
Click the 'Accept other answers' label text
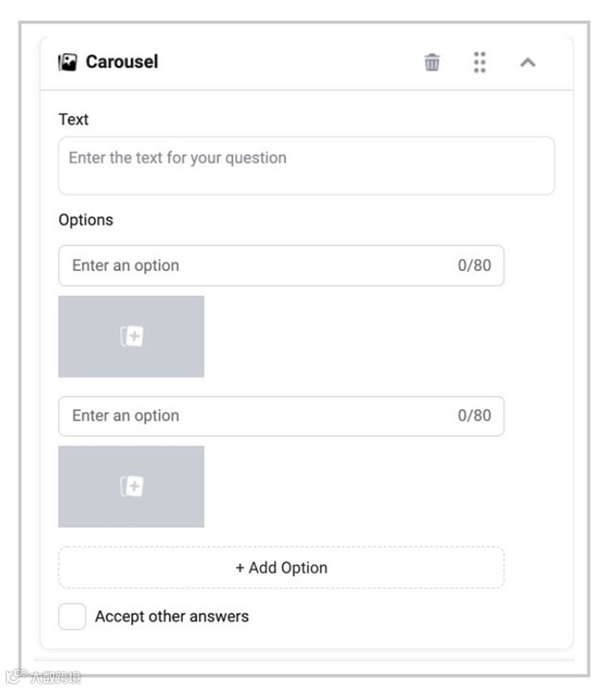(171, 617)
